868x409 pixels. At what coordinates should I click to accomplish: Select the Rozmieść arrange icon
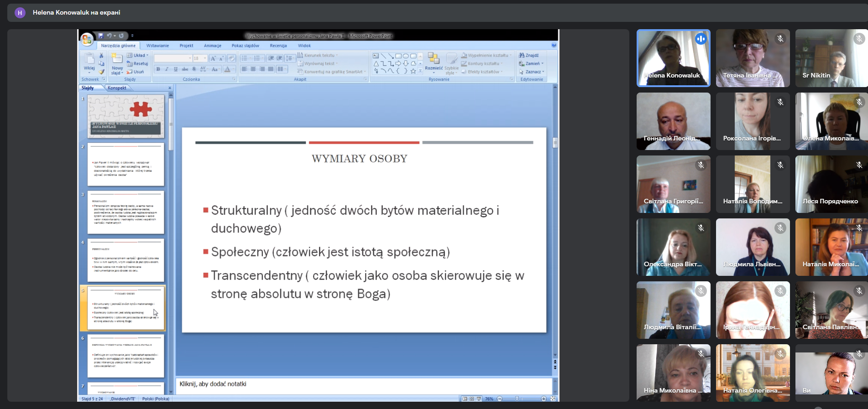pos(434,61)
